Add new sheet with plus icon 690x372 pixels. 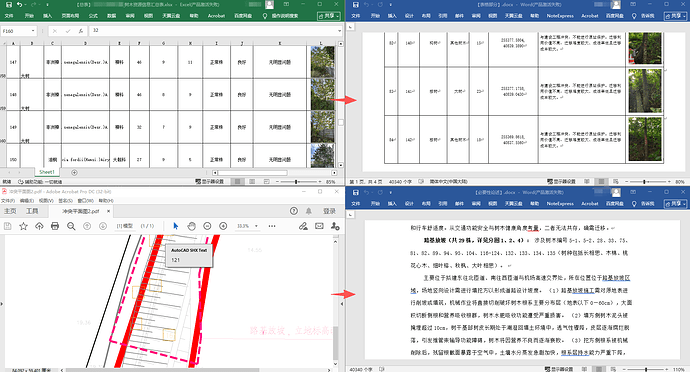pyautogui.click(x=74, y=173)
